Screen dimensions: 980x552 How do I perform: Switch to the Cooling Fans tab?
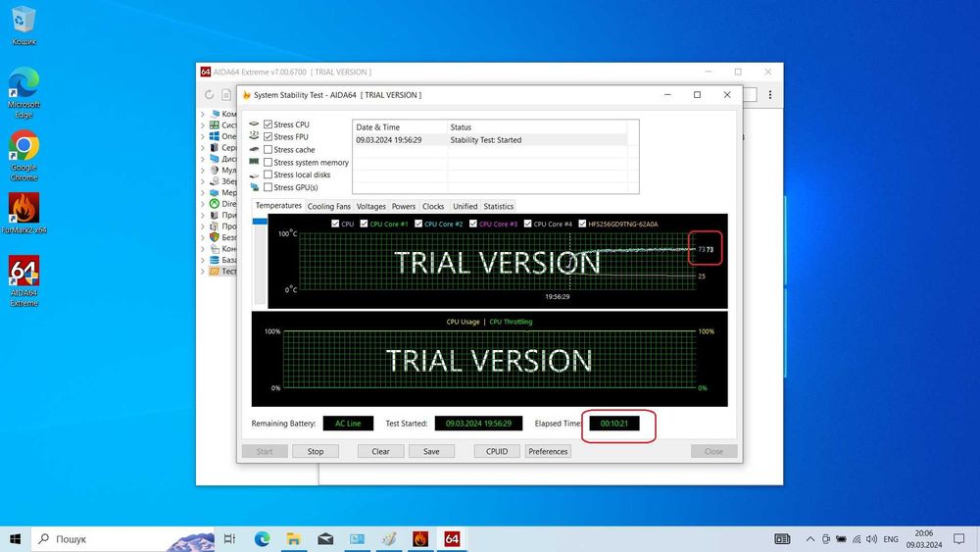pos(328,206)
